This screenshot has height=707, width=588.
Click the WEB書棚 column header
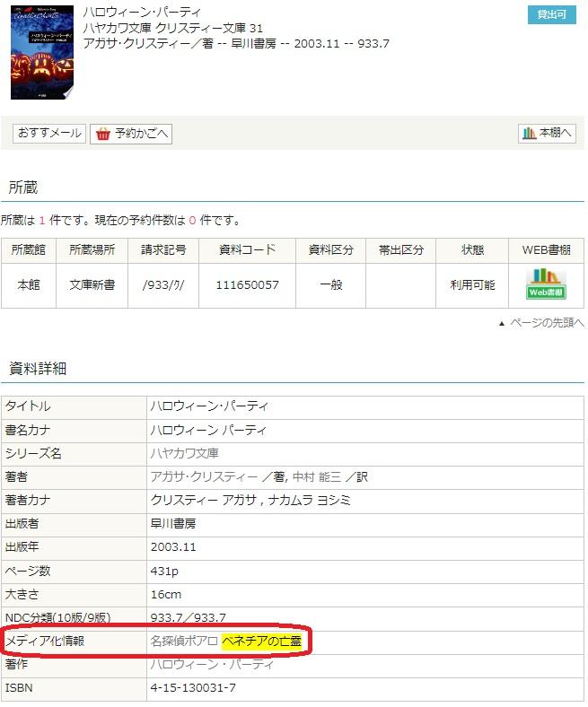546,250
